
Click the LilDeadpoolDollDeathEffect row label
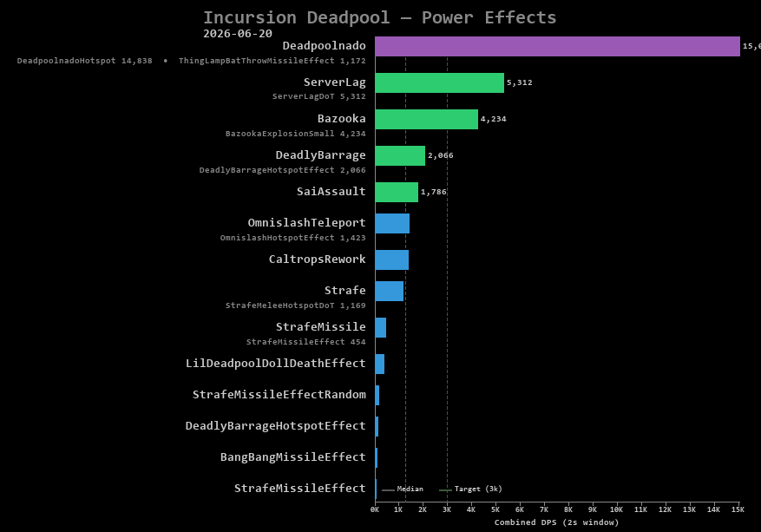coord(276,363)
